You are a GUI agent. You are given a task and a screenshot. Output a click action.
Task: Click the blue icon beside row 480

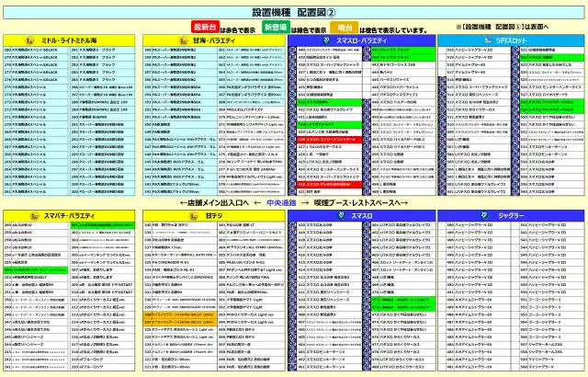tap(367, 367)
